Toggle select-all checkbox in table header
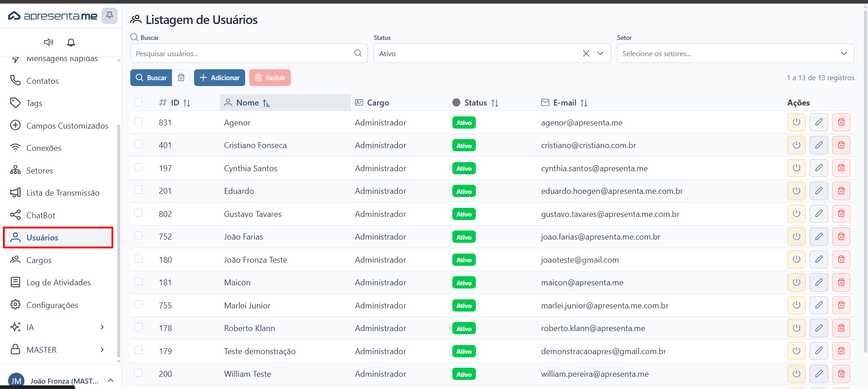Screen dimensions: 868x389 coord(138,102)
